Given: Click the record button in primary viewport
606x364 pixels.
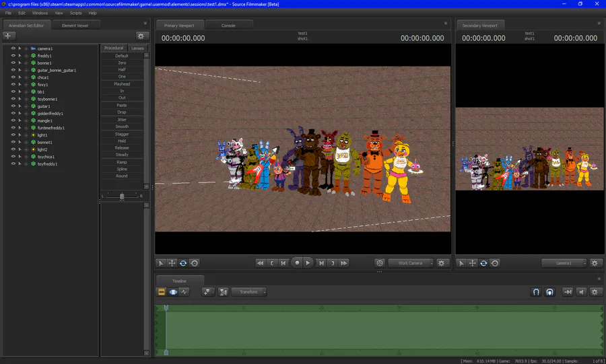Looking at the screenshot, I should click(x=297, y=263).
